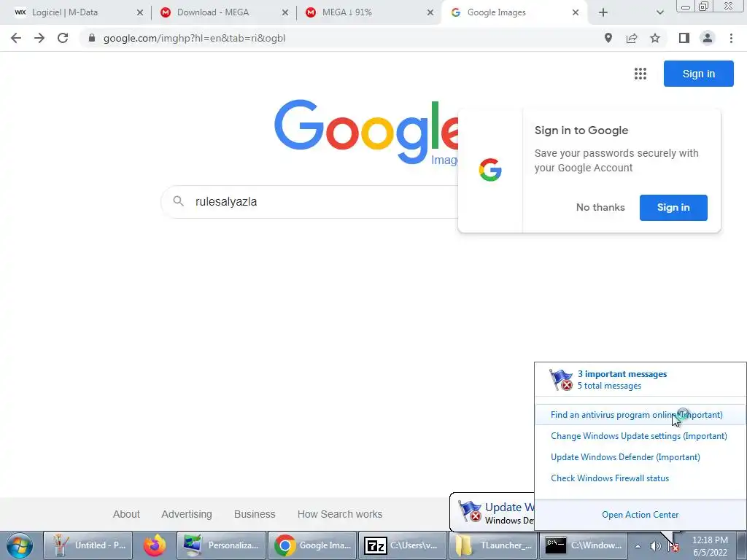Select Update Windows Defender message
This screenshot has width=747, height=560.
[x=625, y=457]
